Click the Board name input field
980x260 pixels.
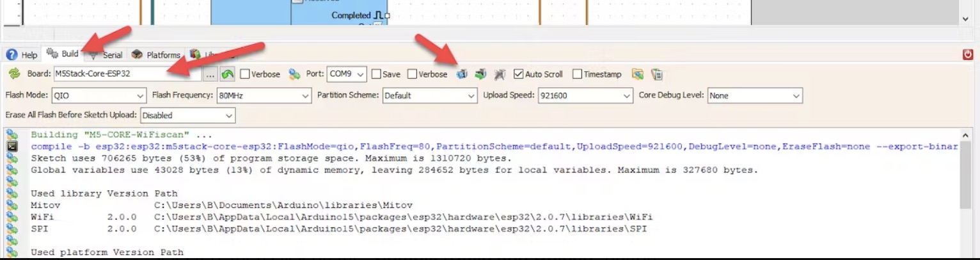[x=127, y=74]
